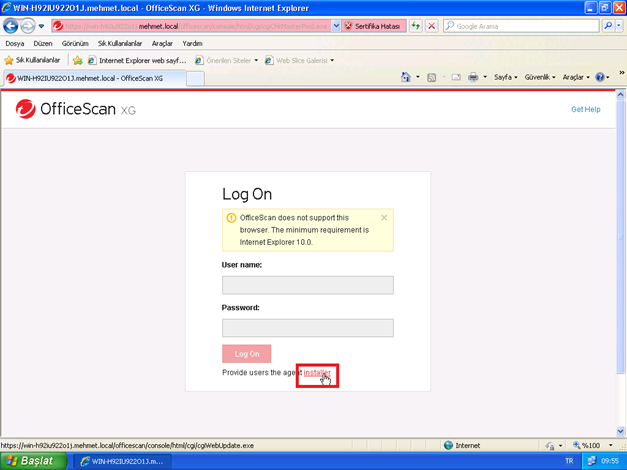Click the Sık Kullanılanlar favorites star button

[x=32, y=60]
